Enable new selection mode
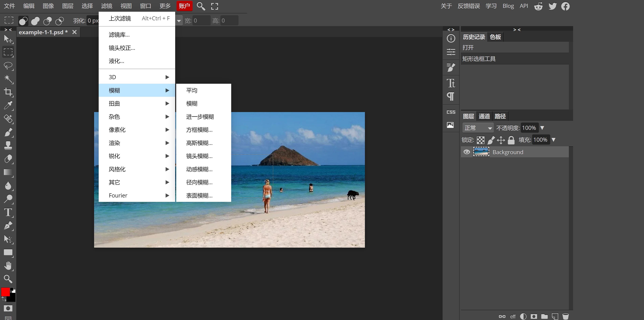644x320 pixels. coord(23,21)
